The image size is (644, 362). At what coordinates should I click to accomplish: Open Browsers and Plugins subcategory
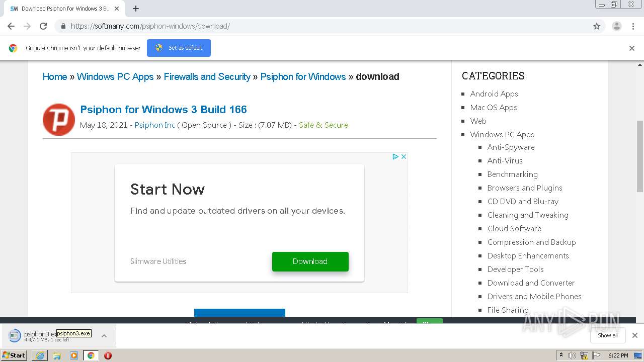(x=525, y=188)
